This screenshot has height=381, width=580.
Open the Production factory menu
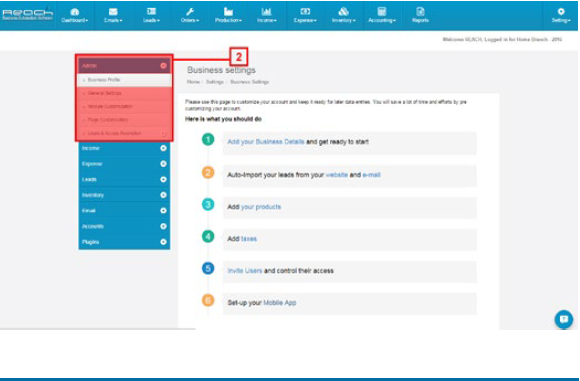point(228,16)
